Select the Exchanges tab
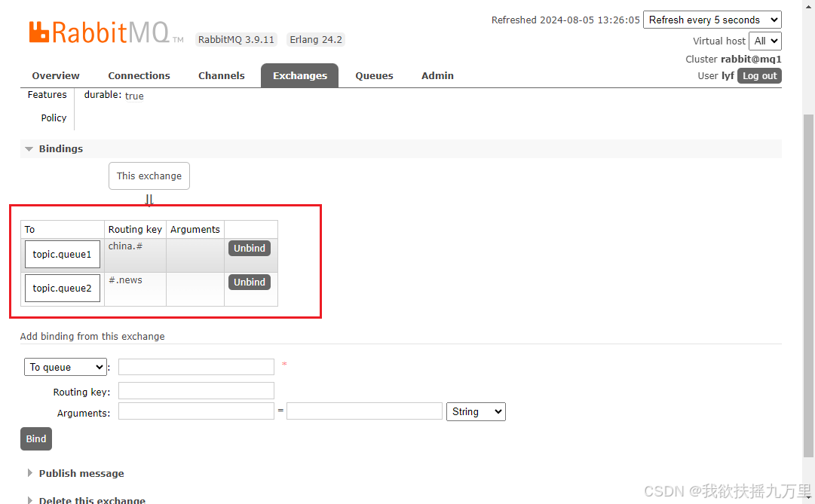 300,76
